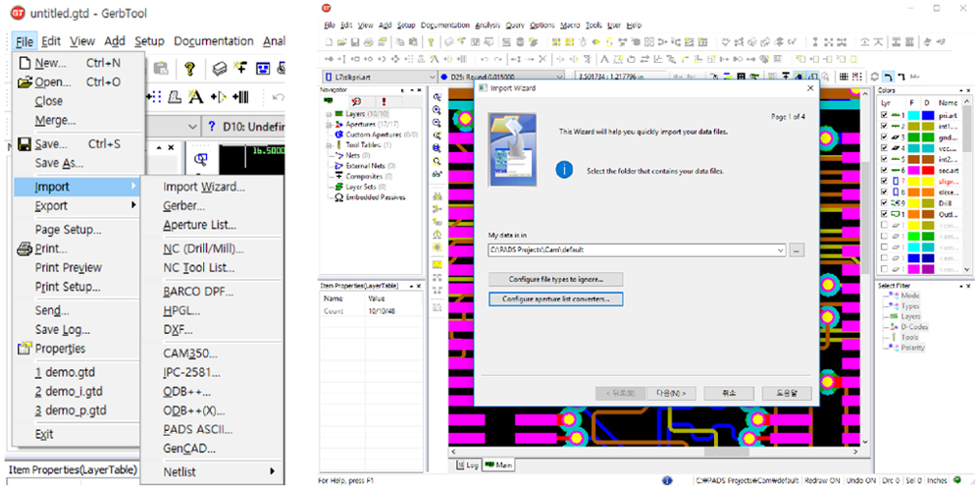The height and width of the screenshot is (489, 980).
Task: Click the zoom window icon atop vertical view toolbar
Action: coord(438,97)
